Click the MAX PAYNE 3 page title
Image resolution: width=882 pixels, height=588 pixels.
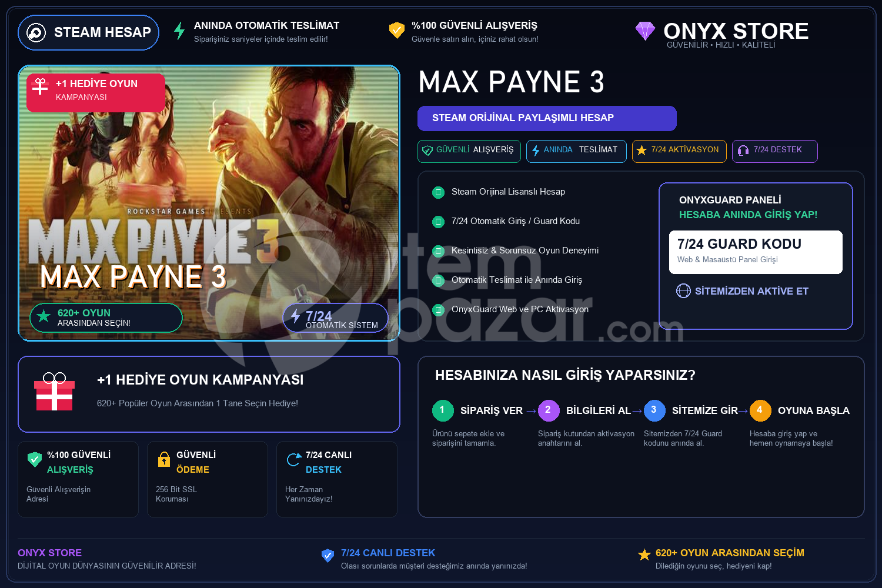[x=512, y=82]
